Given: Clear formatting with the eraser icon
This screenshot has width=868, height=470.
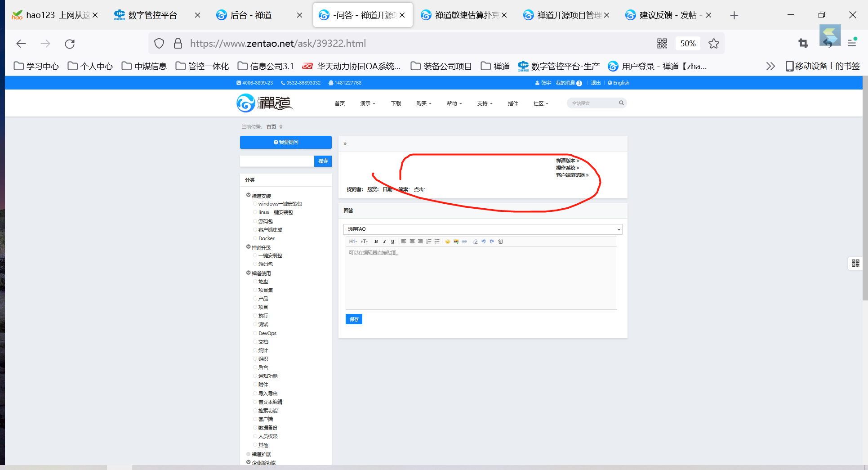Looking at the screenshot, I should pos(475,242).
